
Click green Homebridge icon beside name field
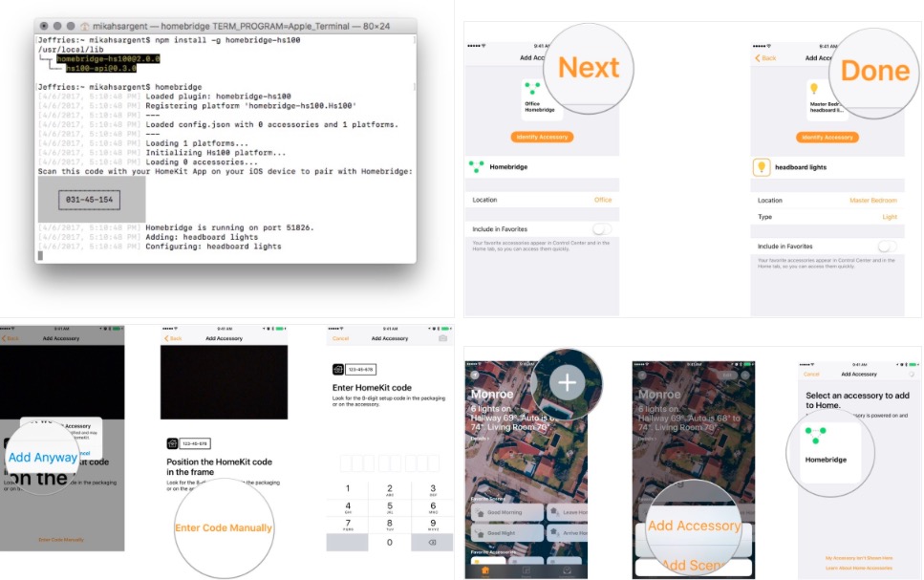coord(476,167)
